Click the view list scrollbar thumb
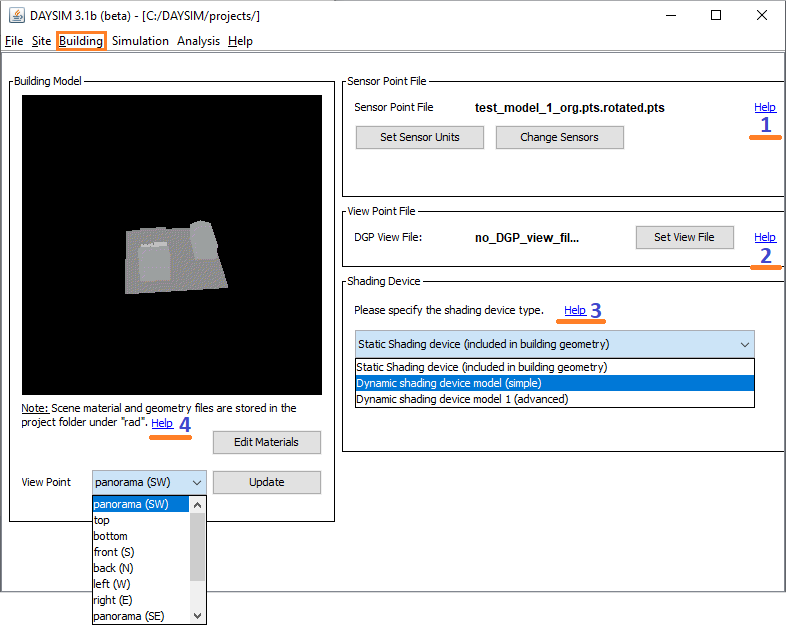The height and width of the screenshot is (636, 786). coord(198,547)
